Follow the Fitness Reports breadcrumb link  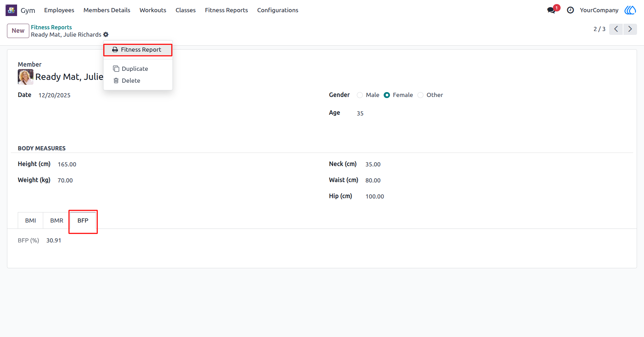[x=51, y=27]
